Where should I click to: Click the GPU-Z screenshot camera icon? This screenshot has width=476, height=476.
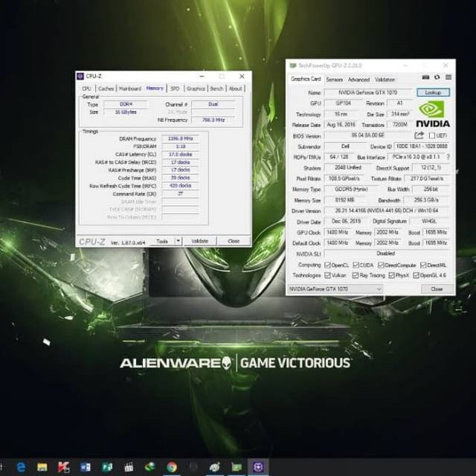tap(425, 77)
